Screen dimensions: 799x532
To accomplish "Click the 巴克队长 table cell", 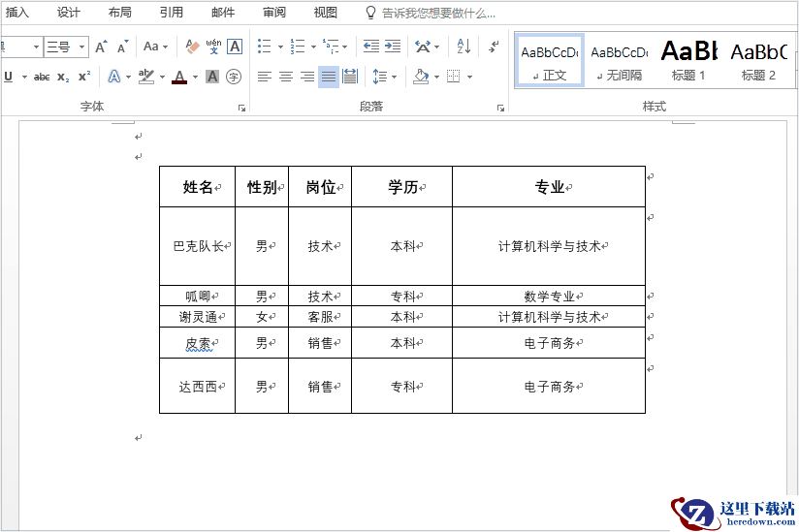I will coord(198,246).
